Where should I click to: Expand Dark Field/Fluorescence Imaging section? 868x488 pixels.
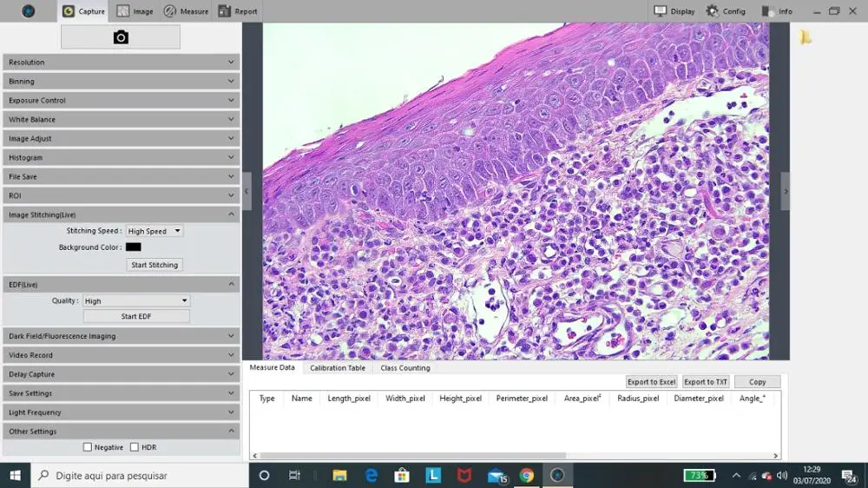[x=122, y=336]
